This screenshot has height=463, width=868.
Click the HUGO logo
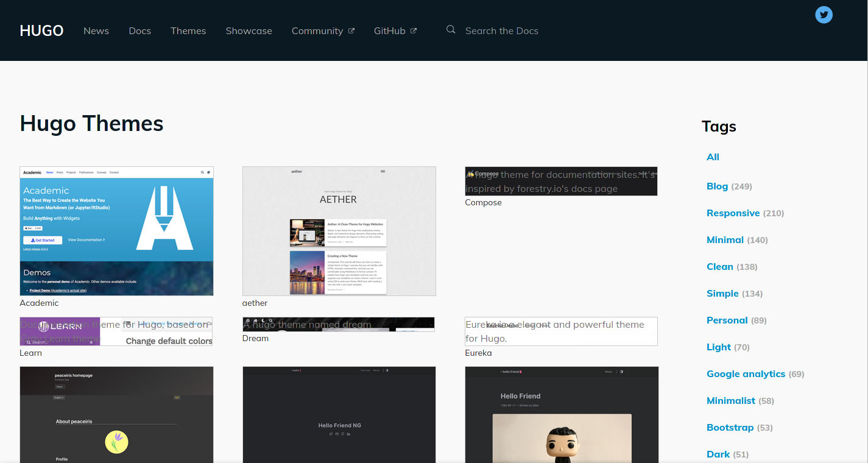41,30
